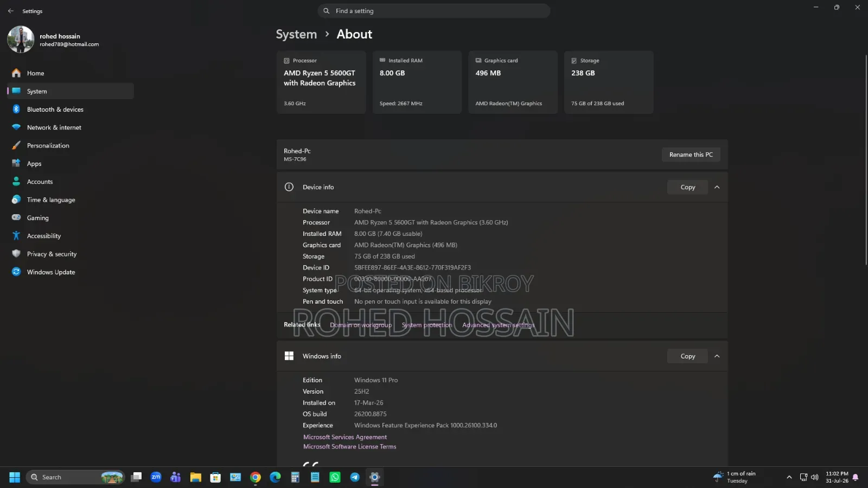Collapse the Device info section
This screenshot has height=488, width=868.
click(x=717, y=187)
